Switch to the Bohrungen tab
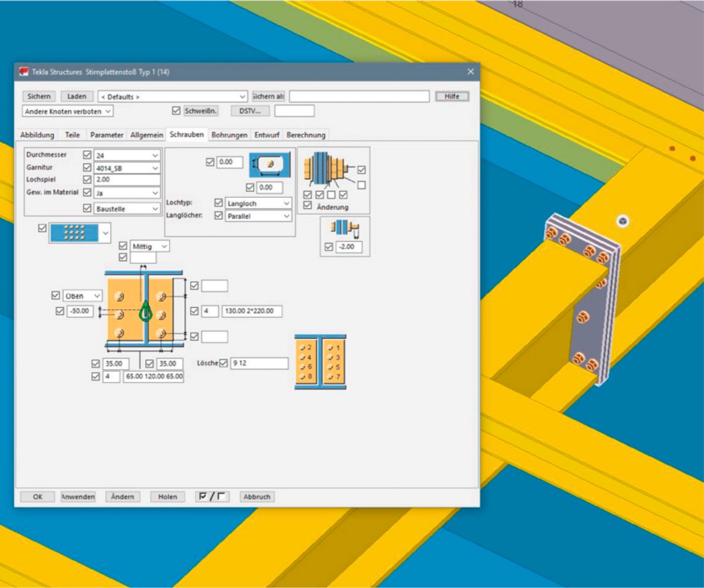Viewport: 704px width, 588px height. tap(229, 135)
